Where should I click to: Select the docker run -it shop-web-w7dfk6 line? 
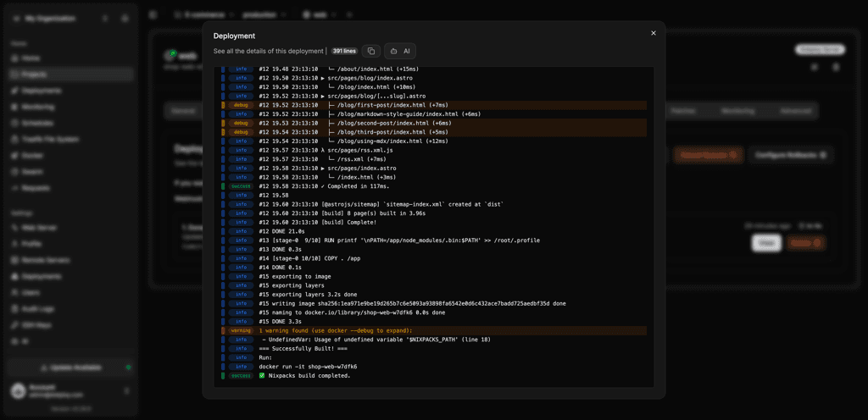coord(308,367)
